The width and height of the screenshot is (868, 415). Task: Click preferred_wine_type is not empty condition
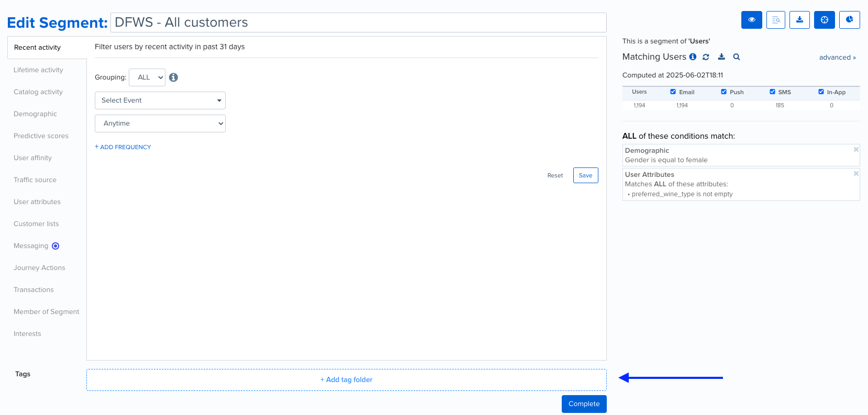[682, 194]
